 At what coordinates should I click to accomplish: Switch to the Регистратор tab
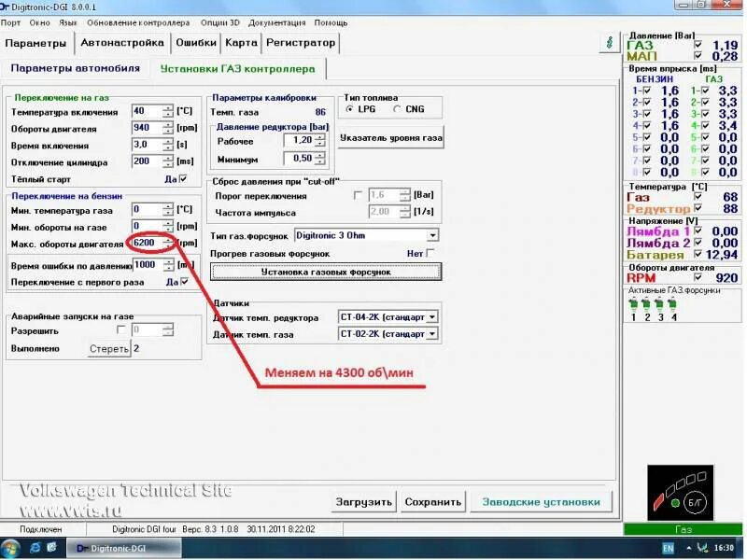pos(301,43)
